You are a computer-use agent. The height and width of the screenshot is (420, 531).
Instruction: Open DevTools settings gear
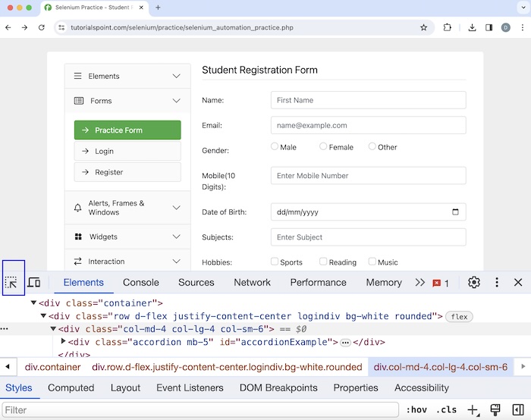(474, 282)
